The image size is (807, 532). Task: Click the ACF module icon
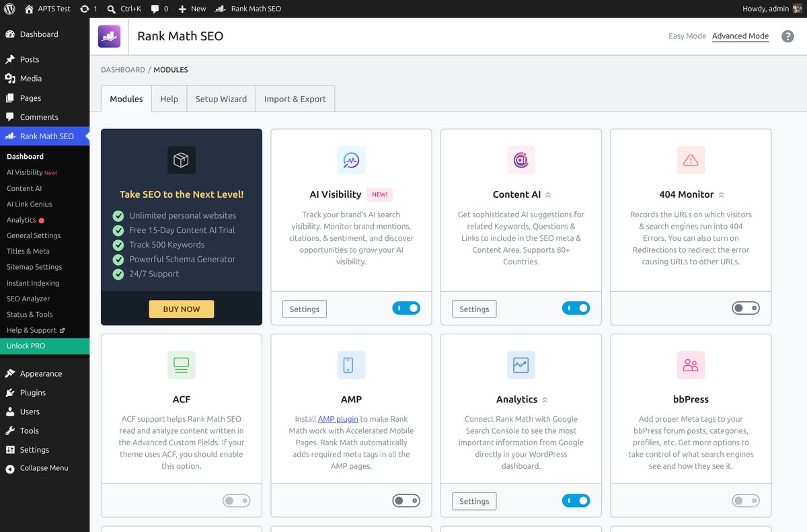click(x=182, y=365)
